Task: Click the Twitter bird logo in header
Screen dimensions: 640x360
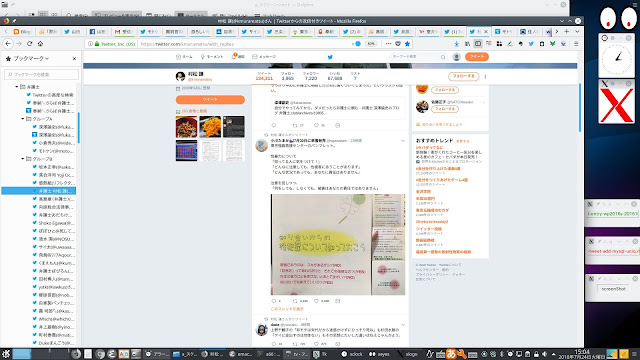Action: click(330, 57)
